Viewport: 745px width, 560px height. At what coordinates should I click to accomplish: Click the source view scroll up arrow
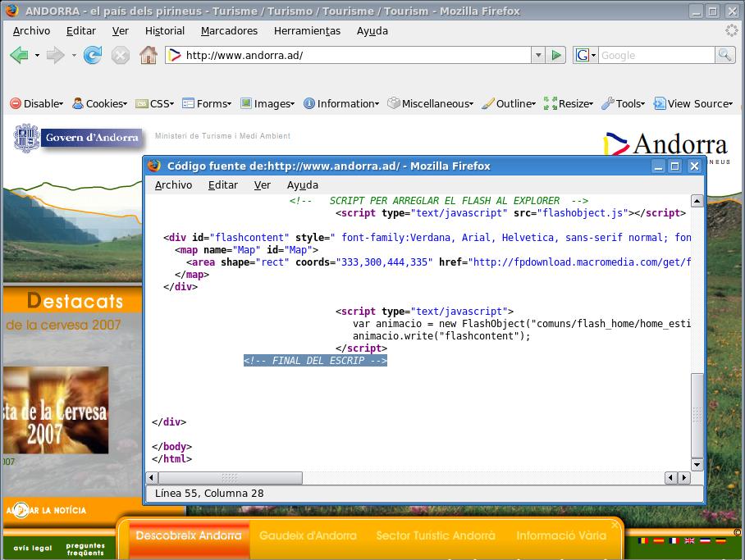(x=697, y=201)
